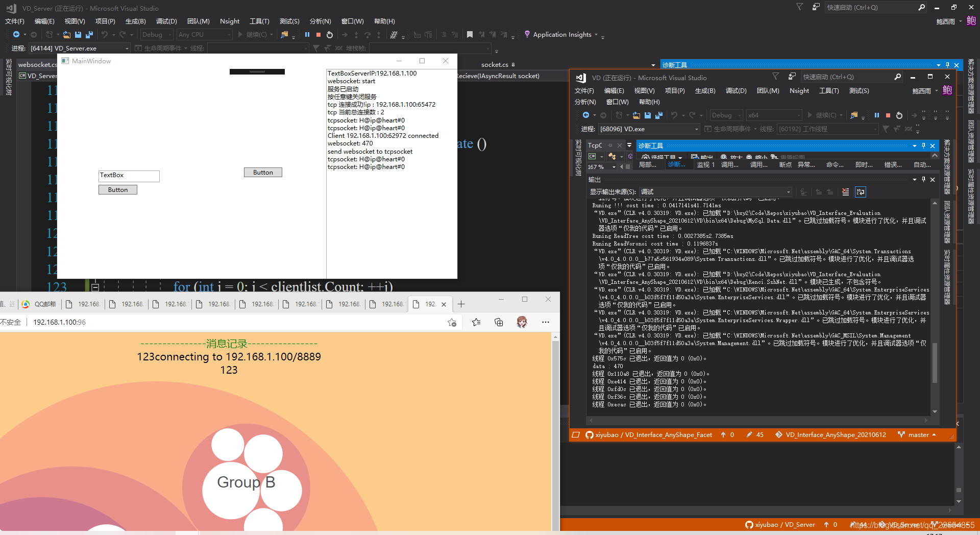Switch to 监视 1 tab in VD window
This screenshot has width=980, height=535.
[x=705, y=164]
